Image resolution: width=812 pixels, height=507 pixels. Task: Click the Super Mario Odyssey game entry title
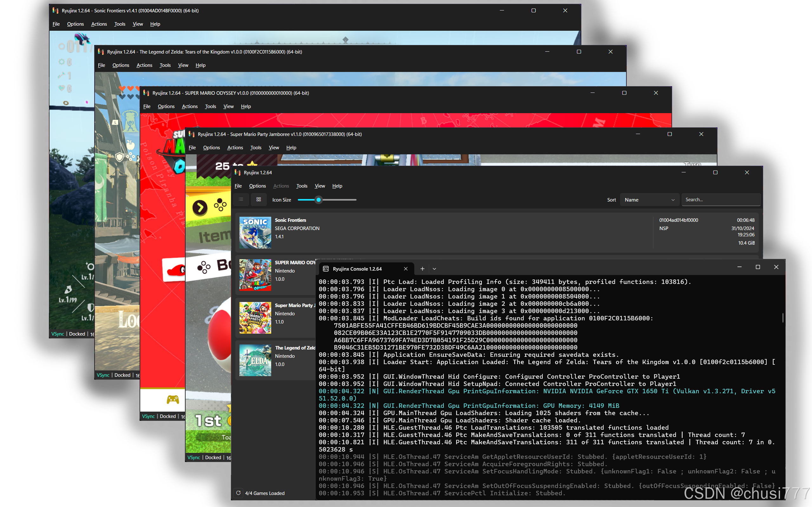[x=295, y=263]
